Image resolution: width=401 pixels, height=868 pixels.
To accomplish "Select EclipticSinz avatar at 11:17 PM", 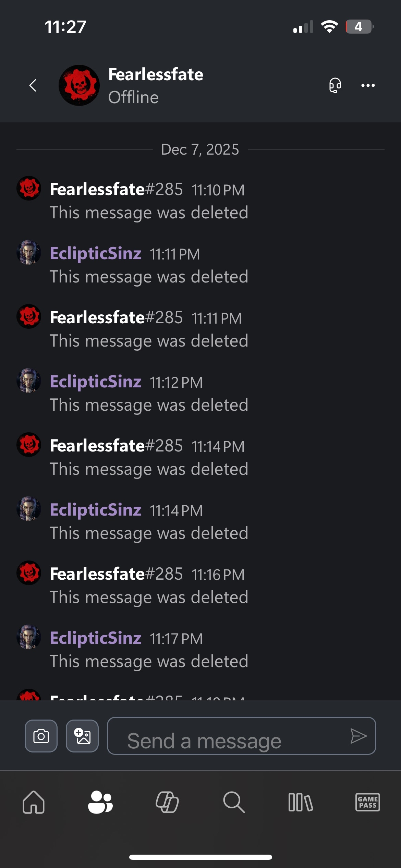I will (29, 637).
